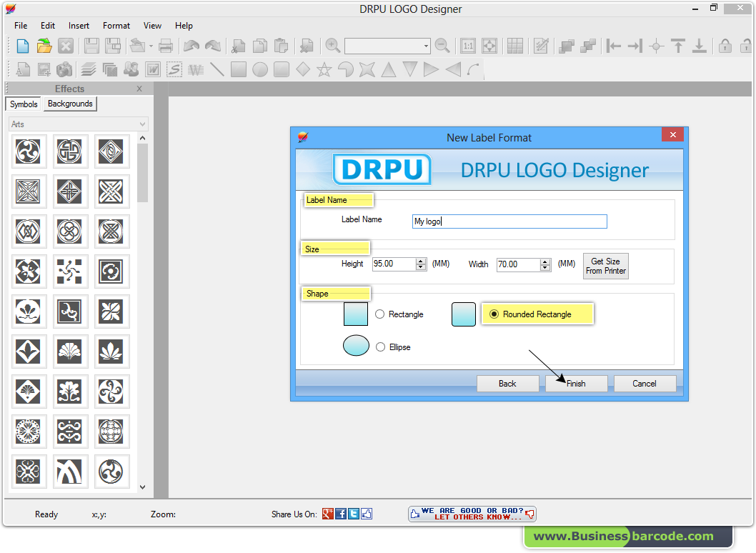This screenshot has height=553, width=756.
Task: Open the File menu
Action: (x=21, y=26)
